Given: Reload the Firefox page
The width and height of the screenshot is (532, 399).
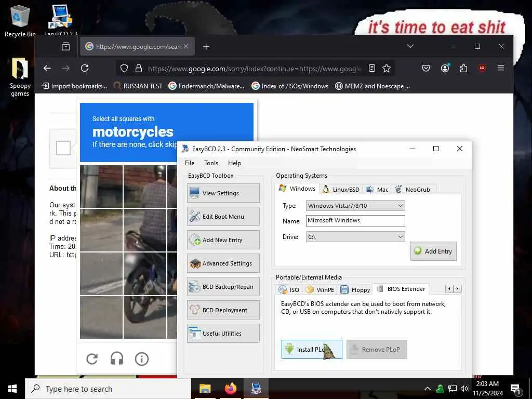Looking at the screenshot, I should (x=85, y=68).
